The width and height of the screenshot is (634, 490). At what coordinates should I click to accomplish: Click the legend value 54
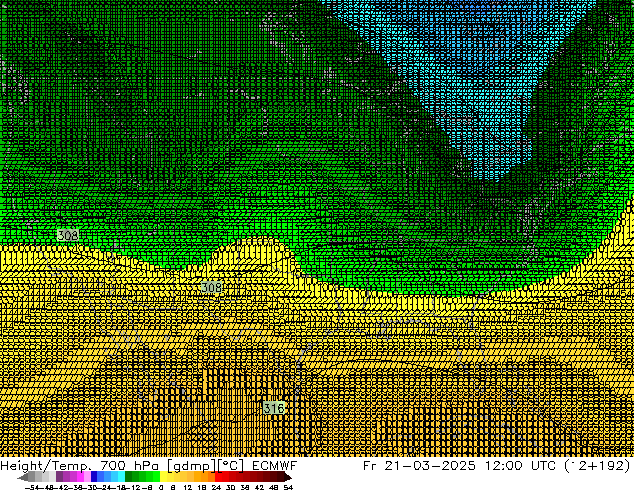(288, 487)
